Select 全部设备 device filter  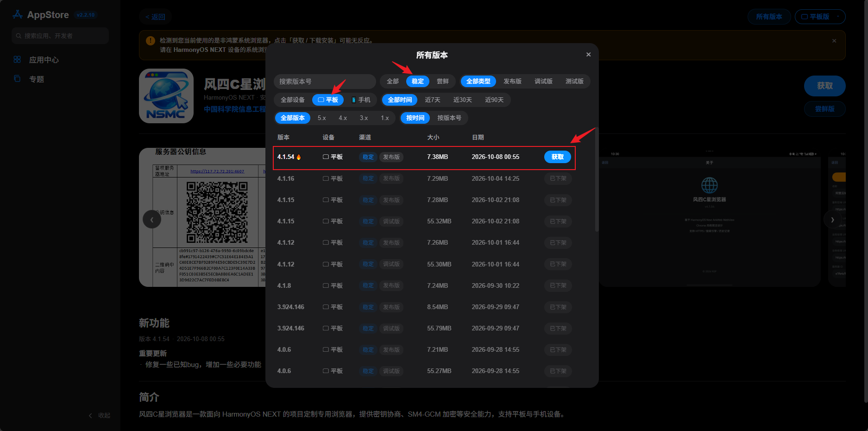click(x=293, y=100)
